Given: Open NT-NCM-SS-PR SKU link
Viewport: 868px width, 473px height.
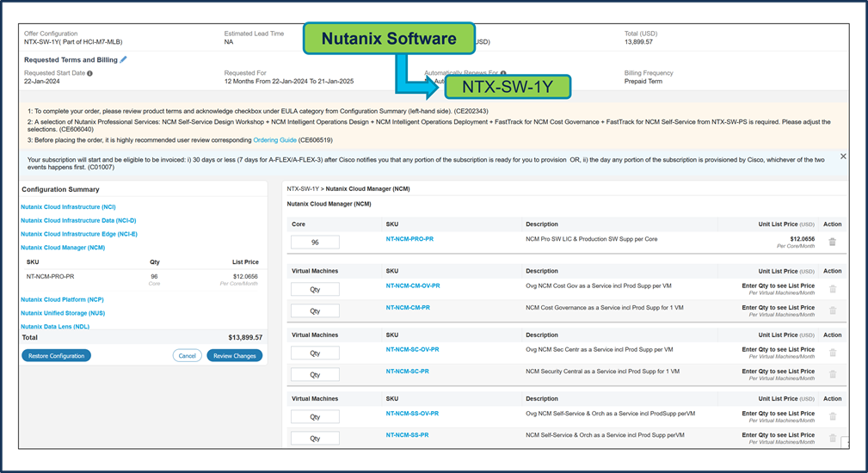Looking at the screenshot, I should pos(408,435).
